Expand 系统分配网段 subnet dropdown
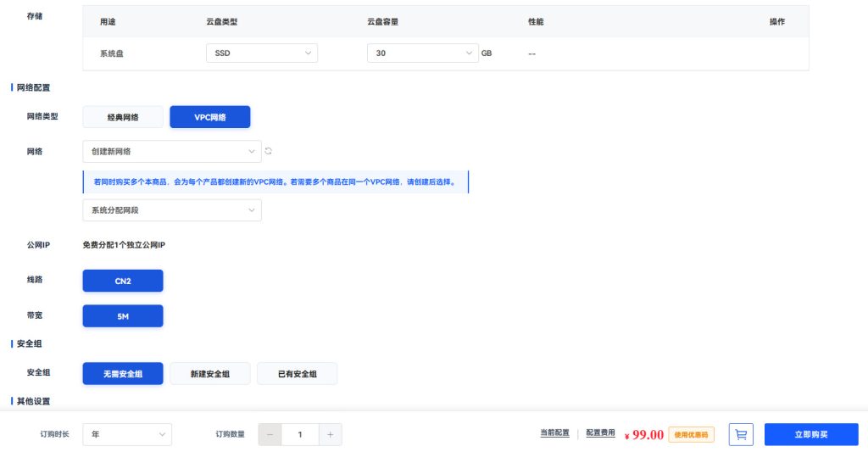This screenshot has height=463, width=868. pyautogui.click(x=172, y=210)
